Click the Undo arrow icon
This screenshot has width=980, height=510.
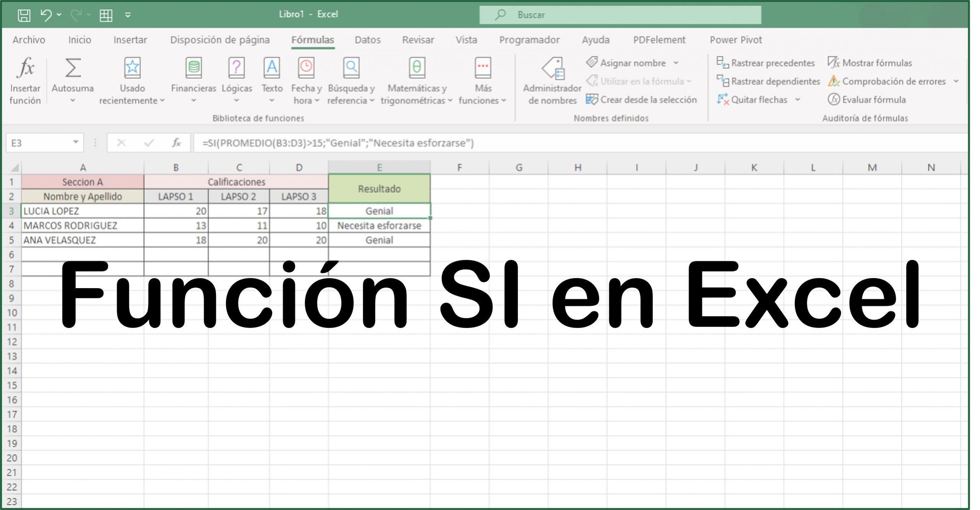pyautogui.click(x=46, y=15)
